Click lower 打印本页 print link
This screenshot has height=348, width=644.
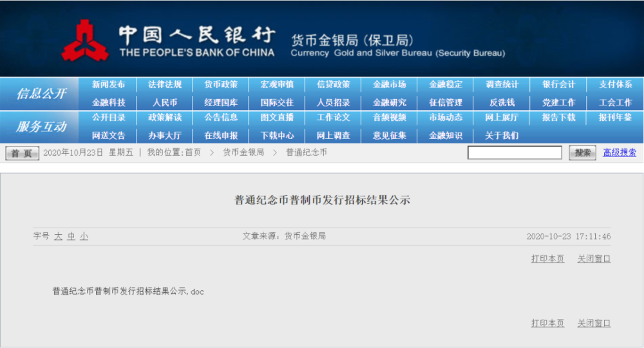pos(547,324)
